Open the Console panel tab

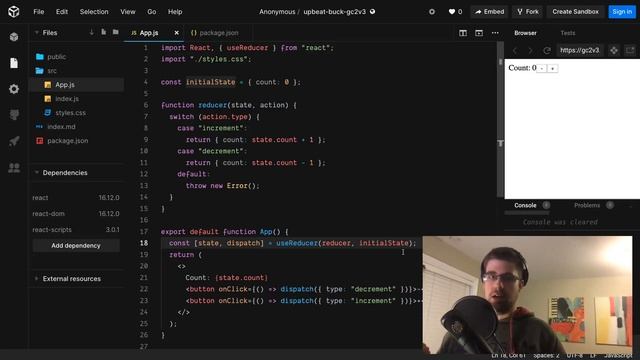[x=525, y=205]
